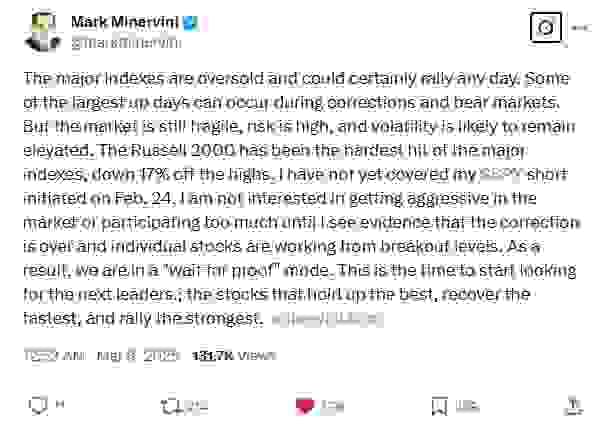Image resolution: width=607 pixels, height=432 pixels.
Task: Click the post date link
Action: coord(139,355)
